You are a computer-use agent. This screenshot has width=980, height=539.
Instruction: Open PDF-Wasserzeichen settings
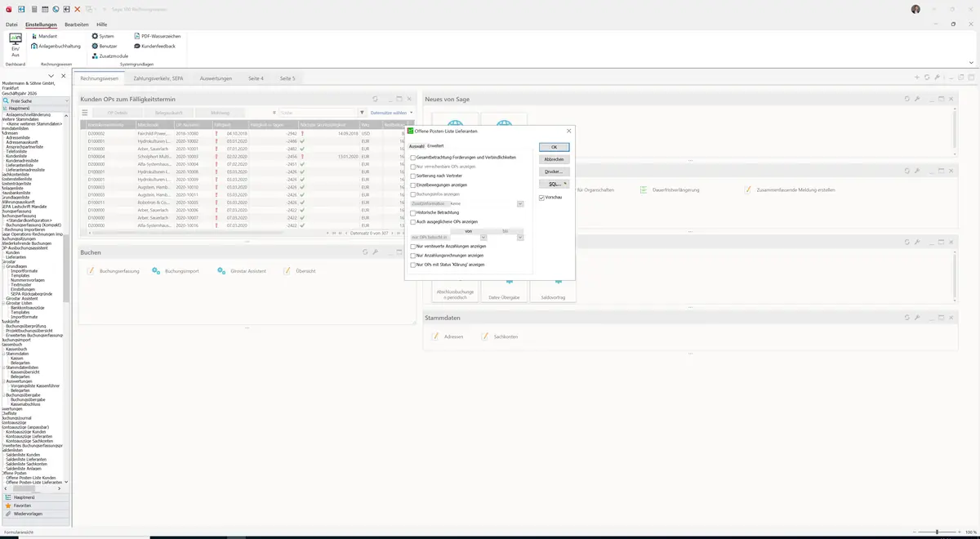point(157,36)
